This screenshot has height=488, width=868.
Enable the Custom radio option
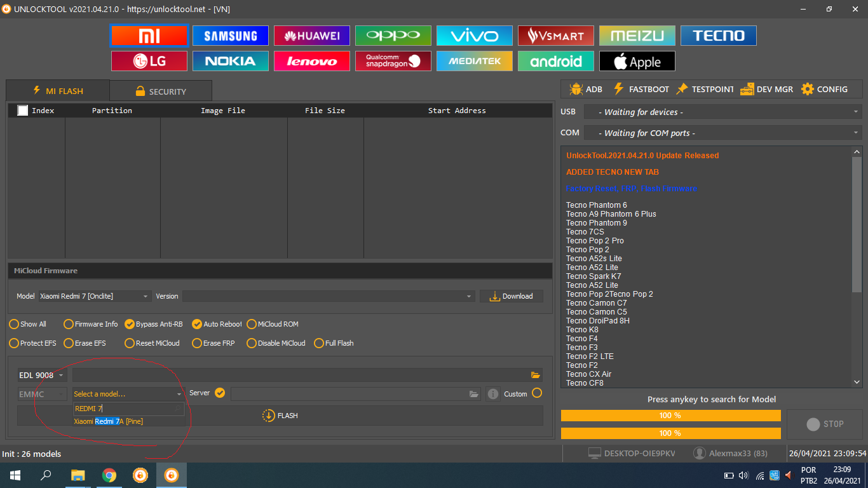[537, 393]
